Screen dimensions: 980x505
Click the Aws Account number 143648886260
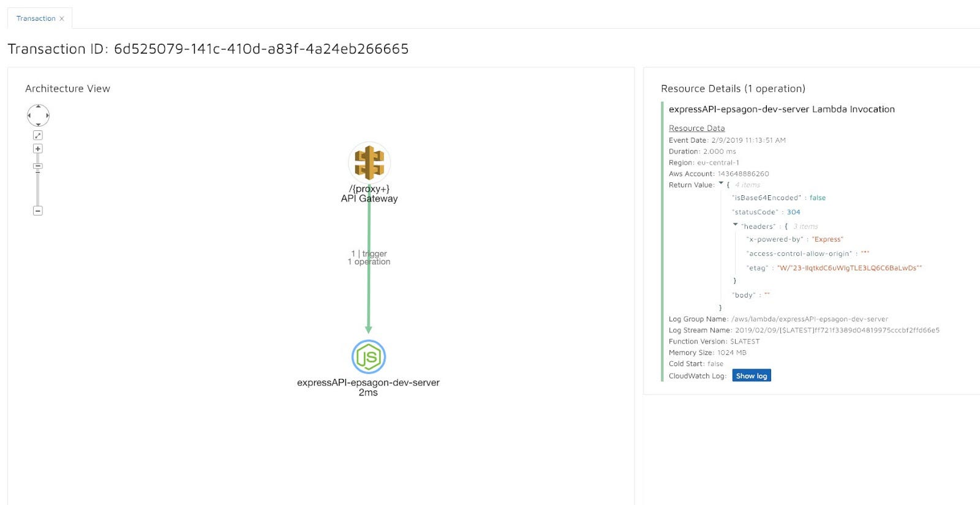click(743, 174)
